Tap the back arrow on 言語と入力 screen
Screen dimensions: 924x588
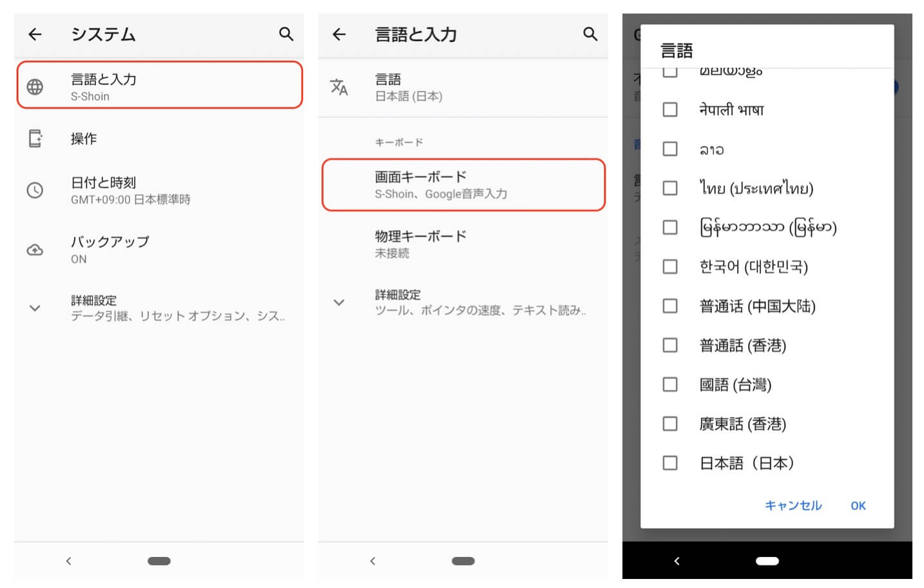pyautogui.click(x=340, y=34)
